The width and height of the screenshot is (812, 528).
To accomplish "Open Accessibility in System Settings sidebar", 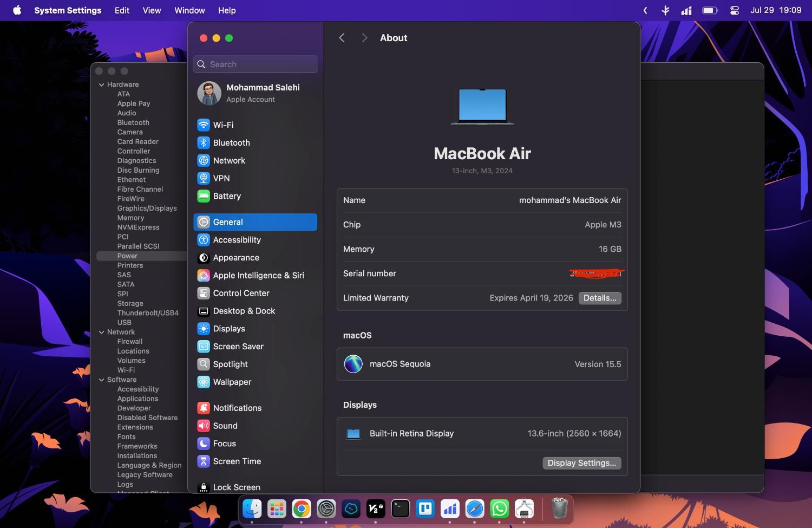I will point(255,240).
